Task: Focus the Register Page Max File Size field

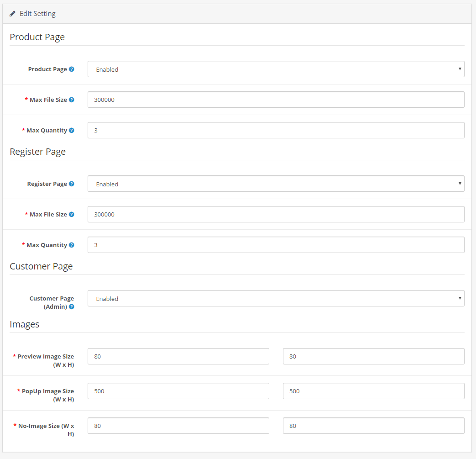Action: click(x=276, y=214)
